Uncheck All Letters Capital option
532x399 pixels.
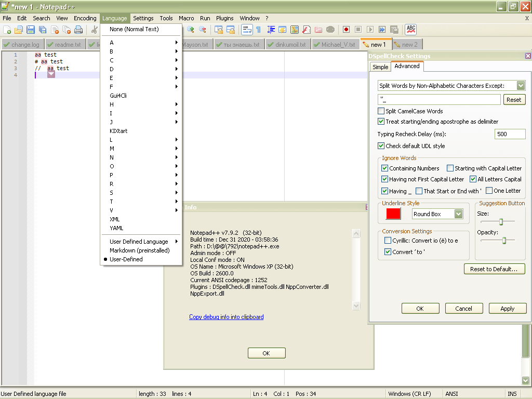pos(473,179)
